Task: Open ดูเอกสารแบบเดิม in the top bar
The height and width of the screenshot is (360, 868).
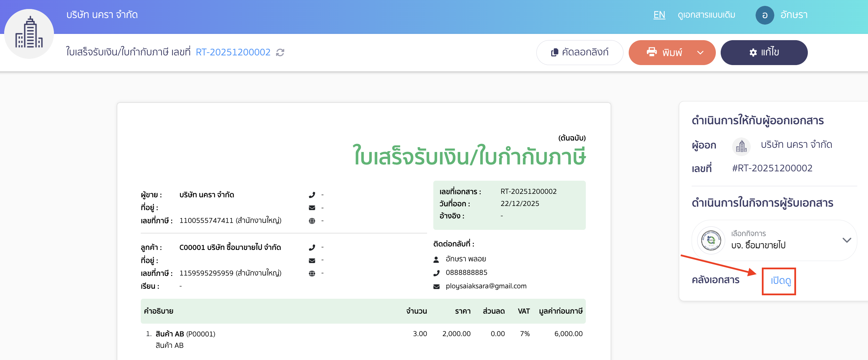Action: click(x=707, y=15)
